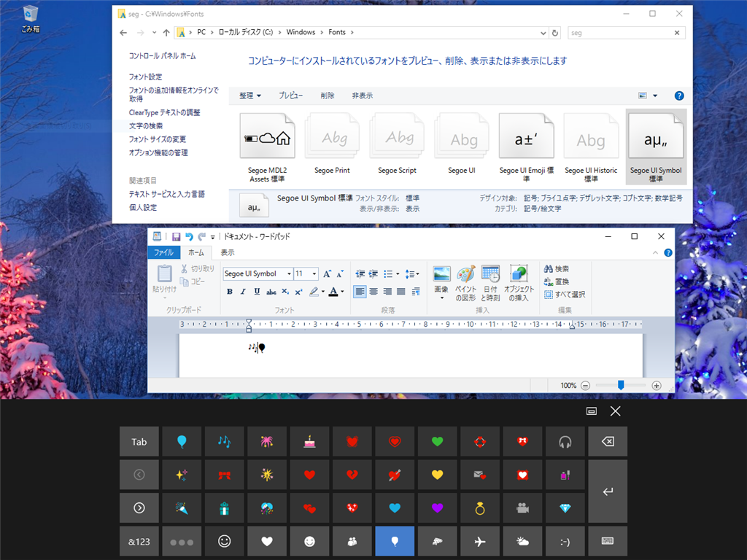This screenshot has height=560, width=747.
Task: Click the grow font size icon
Action: tap(327, 274)
